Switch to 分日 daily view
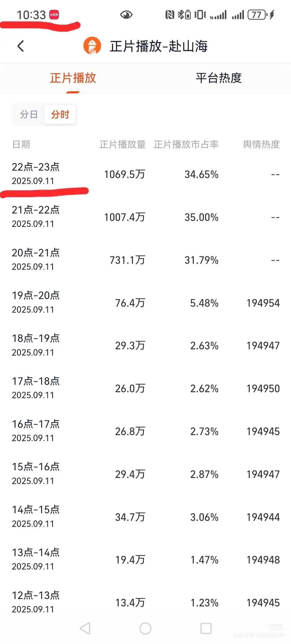The width and height of the screenshot is (291, 644). (x=29, y=114)
